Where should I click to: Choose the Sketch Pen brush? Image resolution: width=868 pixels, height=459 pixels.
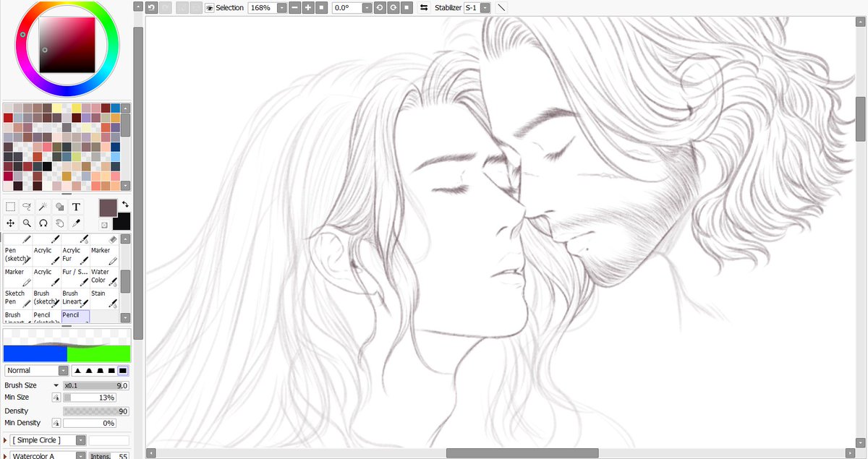pyautogui.click(x=17, y=297)
